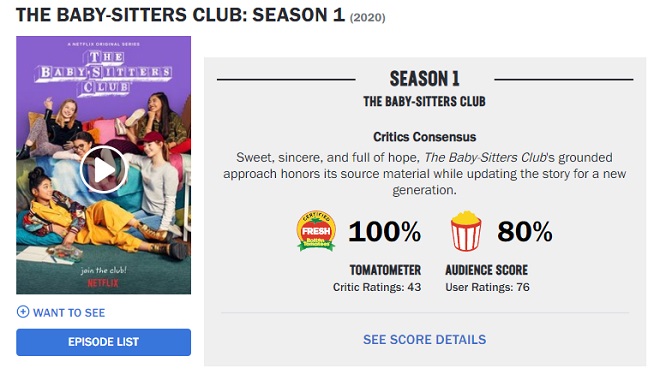Click the 80% audience score
This screenshot has height=380, width=660.
coord(524,231)
